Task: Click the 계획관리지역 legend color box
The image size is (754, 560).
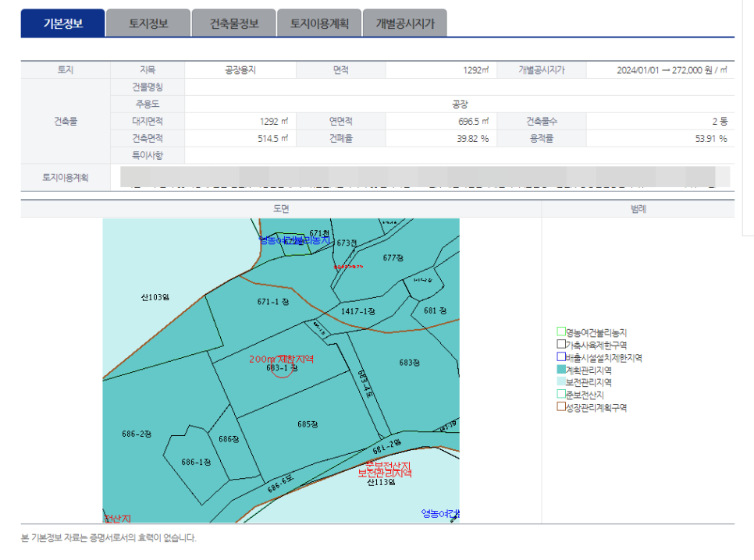Action: click(560, 369)
